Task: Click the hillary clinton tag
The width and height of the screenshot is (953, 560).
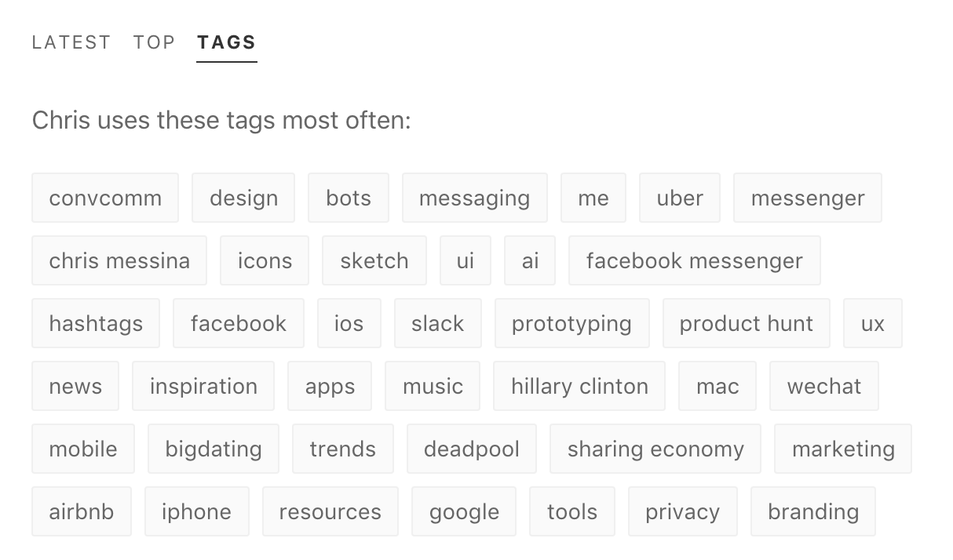Action: (579, 386)
